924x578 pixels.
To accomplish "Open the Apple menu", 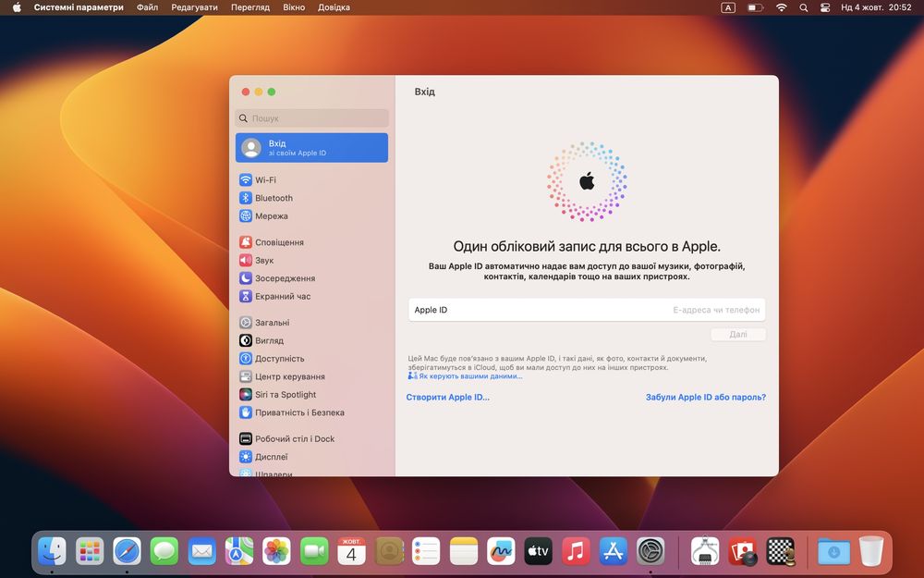I will tap(17, 7).
